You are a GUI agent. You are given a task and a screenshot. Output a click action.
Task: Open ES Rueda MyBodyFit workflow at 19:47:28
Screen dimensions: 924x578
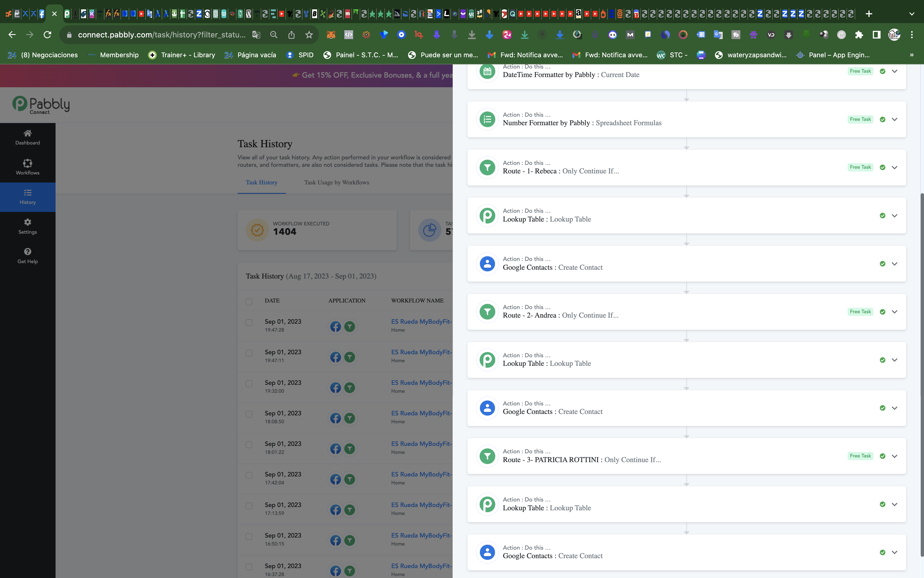tap(422, 321)
